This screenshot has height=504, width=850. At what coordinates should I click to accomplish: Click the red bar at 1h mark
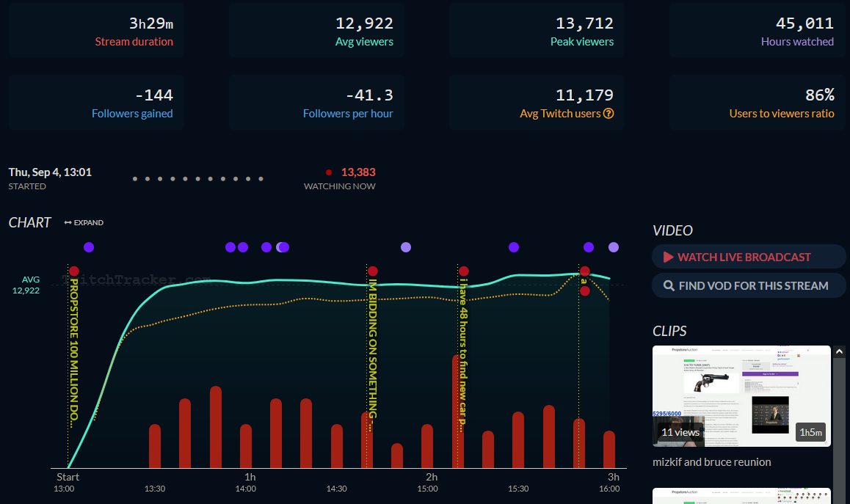click(246, 446)
